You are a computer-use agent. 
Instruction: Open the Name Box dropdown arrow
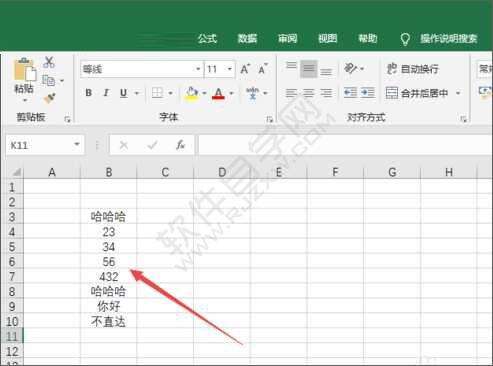point(77,144)
